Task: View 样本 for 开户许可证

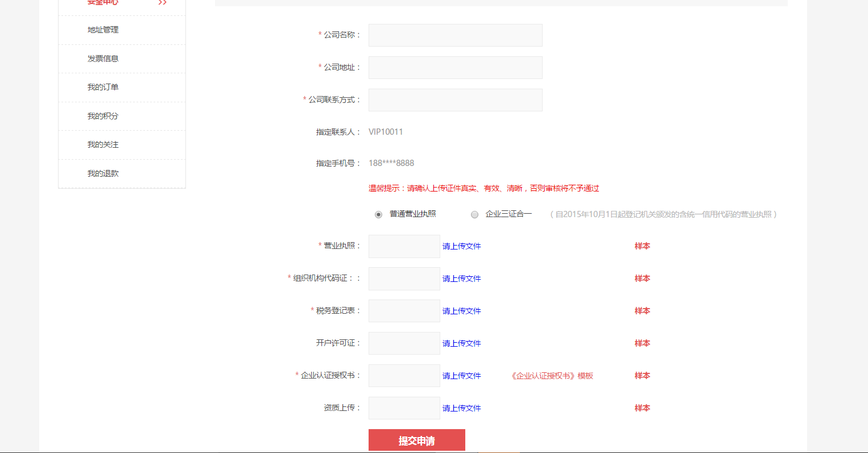Action: pyautogui.click(x=642, y=343)
